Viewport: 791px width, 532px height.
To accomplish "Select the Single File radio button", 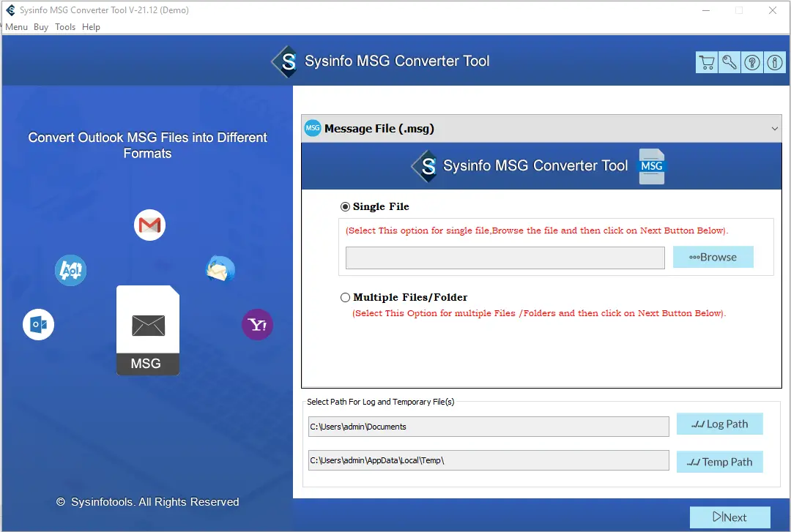I will pyautogui.click(x=346, y=207).
